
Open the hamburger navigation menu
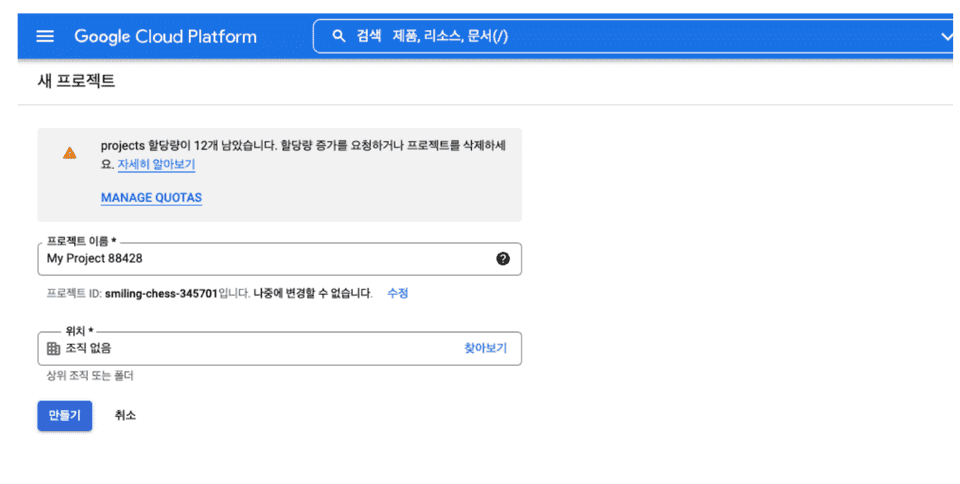click(45, 36)
